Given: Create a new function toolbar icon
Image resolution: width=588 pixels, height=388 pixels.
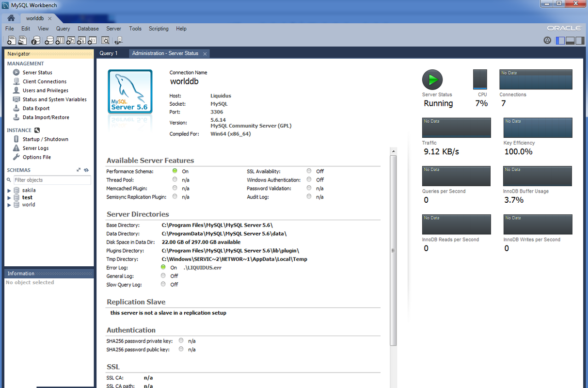Looking at the screenshot, I should coord(92,41).
